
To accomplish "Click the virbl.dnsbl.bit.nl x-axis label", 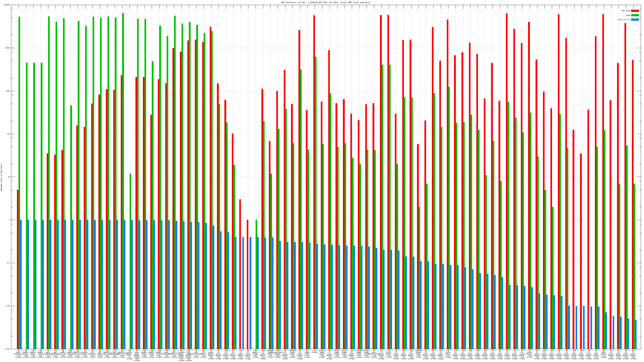I will [x=129, y=355].
